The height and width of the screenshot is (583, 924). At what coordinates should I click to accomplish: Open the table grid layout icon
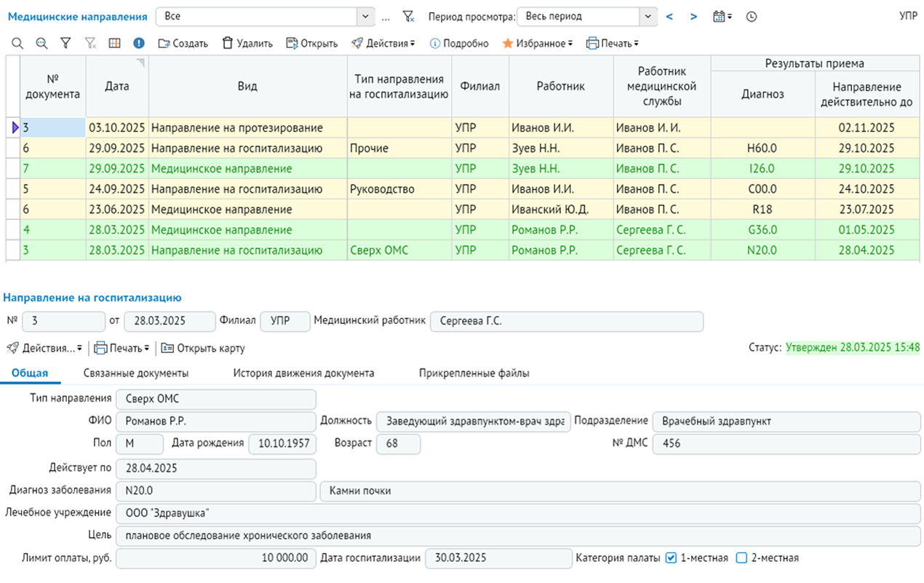[x=114, y=44]
